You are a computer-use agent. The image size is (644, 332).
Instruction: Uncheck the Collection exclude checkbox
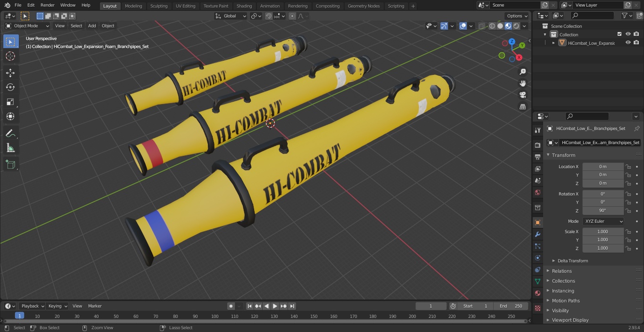[x=619, y=34]
